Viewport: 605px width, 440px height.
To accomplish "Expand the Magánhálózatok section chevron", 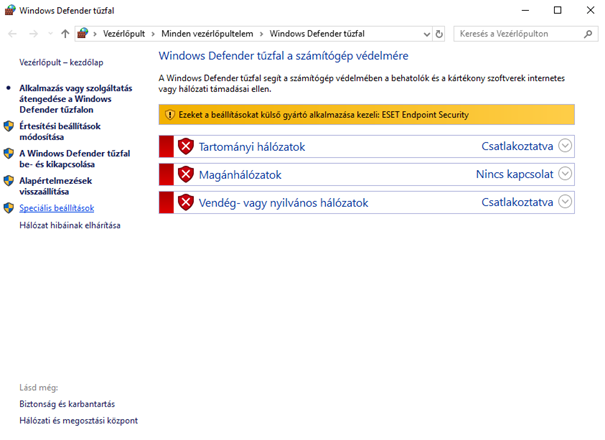I will [566, 174].
